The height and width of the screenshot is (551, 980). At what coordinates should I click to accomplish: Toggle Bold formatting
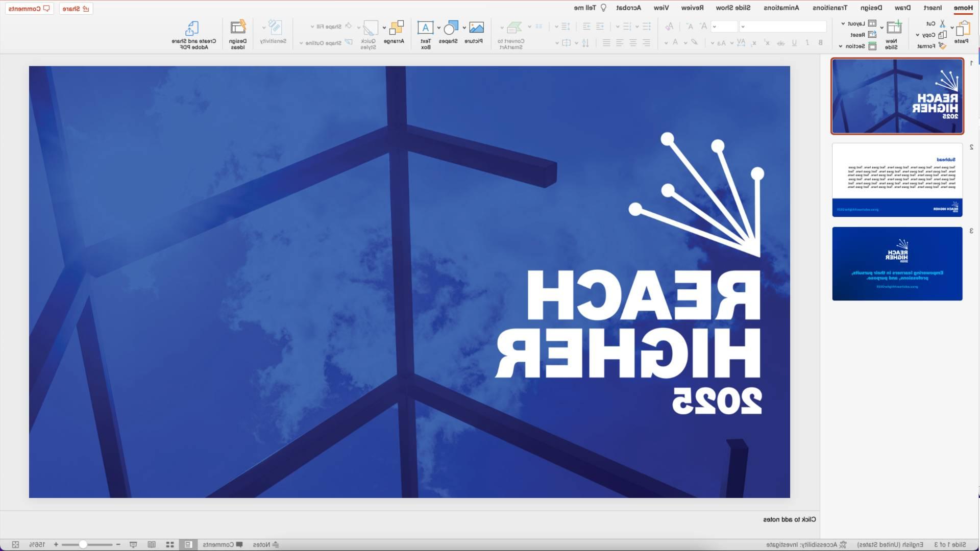coord(820,42)
